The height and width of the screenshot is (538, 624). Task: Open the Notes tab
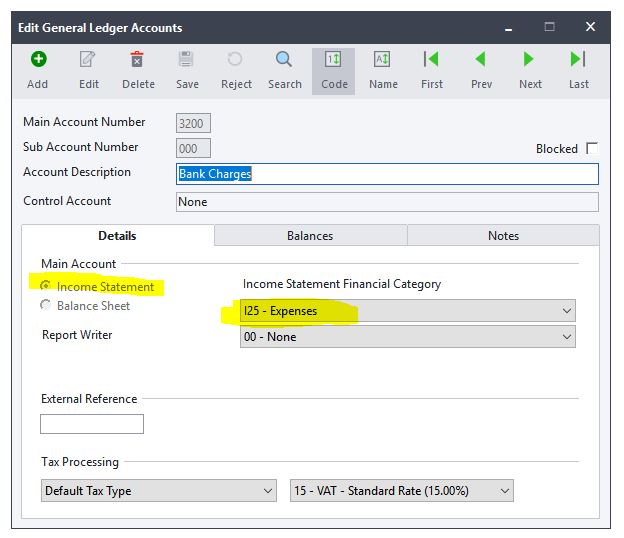click(503, 236)
